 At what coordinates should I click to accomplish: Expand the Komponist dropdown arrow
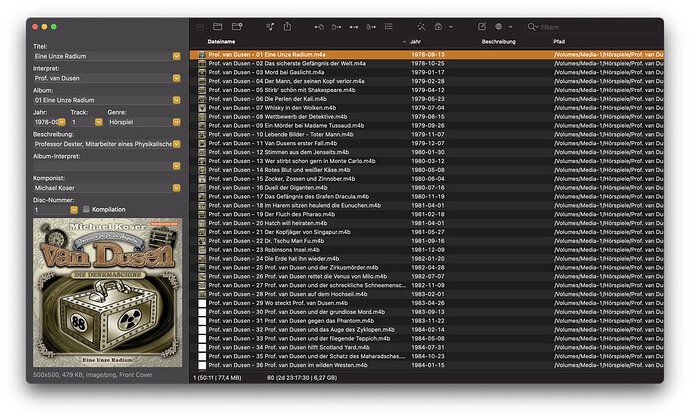(176, 187)
